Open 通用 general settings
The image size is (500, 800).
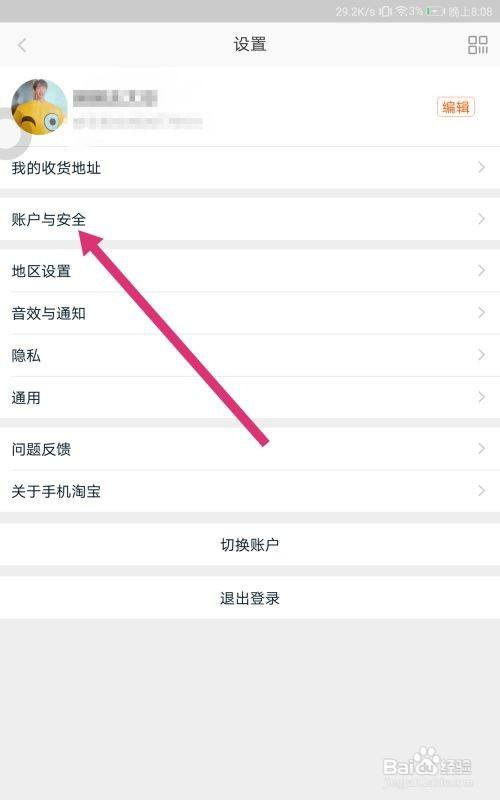point(250,397)
